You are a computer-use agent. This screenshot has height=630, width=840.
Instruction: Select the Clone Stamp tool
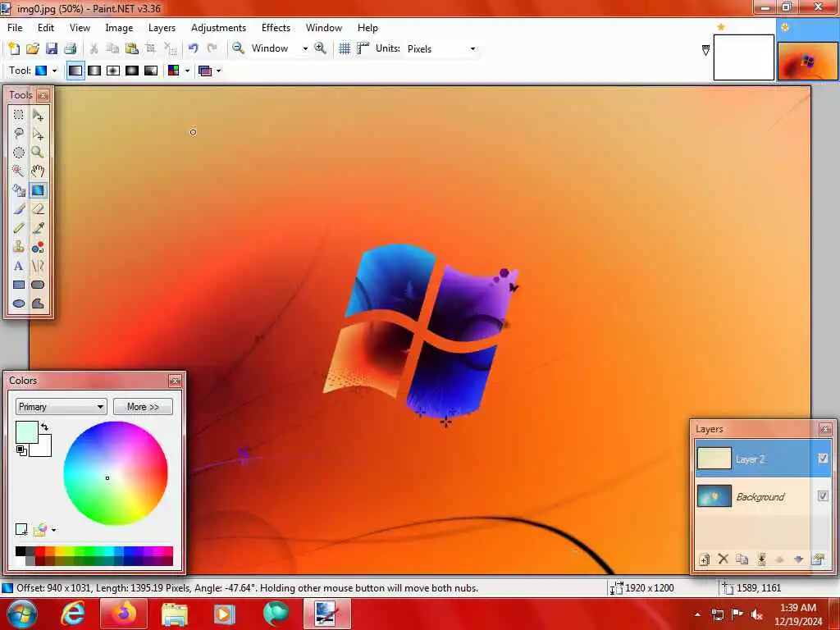coord(19,247)
